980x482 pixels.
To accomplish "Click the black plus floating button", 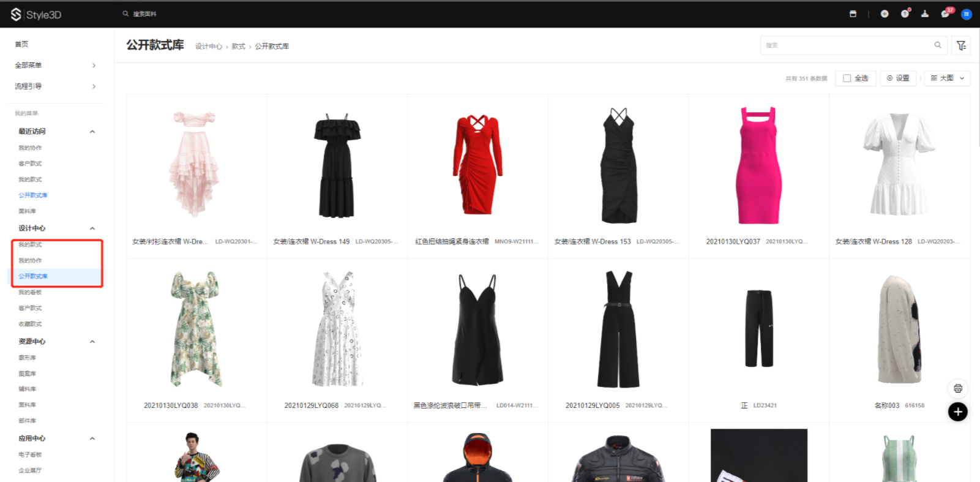I will [x=957, y=412].
